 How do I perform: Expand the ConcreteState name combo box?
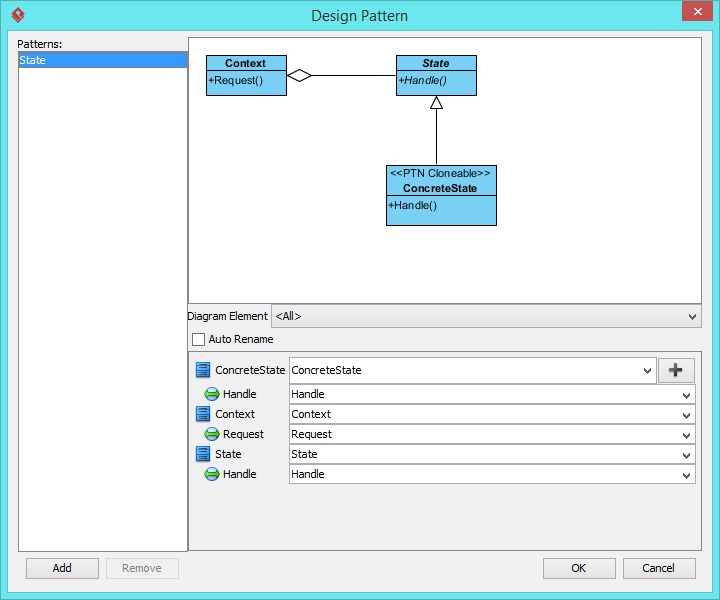tap(647, 370)
